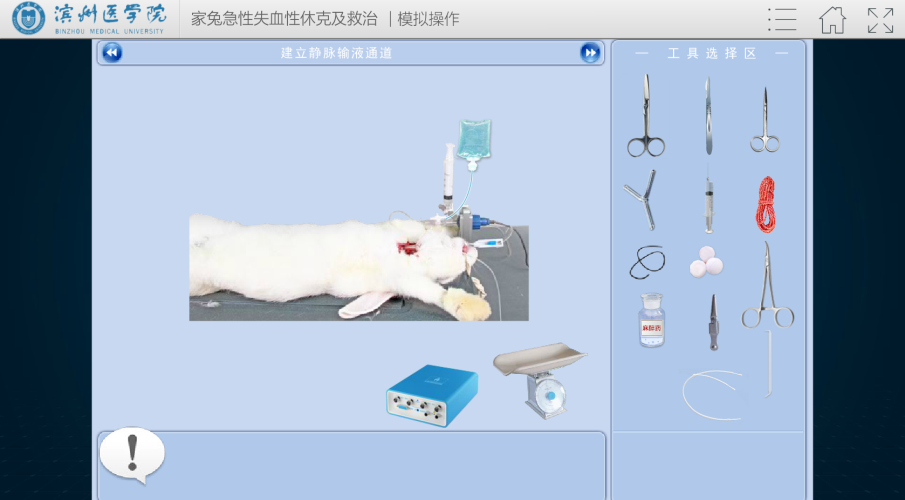
Task: Pick the anesthetic bottle
Action: coord(651,321)
